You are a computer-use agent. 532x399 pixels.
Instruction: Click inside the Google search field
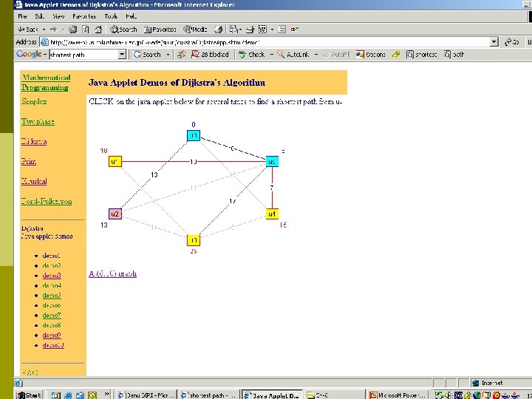click(x=83, y=54)
